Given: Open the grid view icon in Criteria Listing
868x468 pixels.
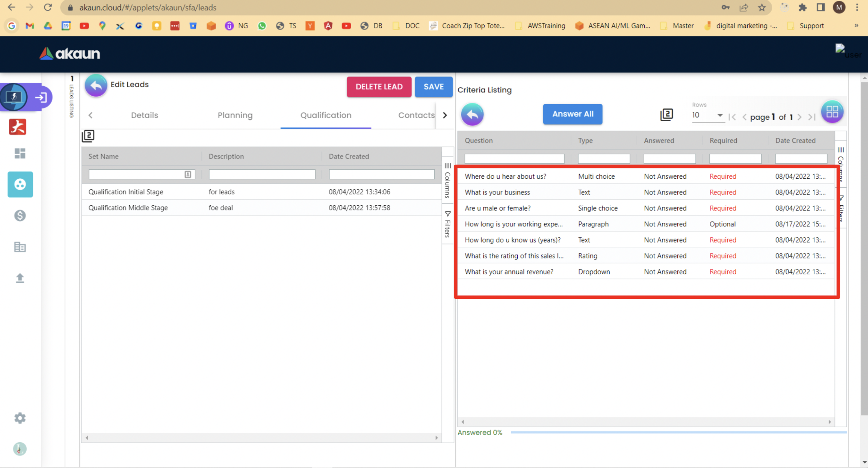Looking at the screenshot, I should (x=832, y=112).
